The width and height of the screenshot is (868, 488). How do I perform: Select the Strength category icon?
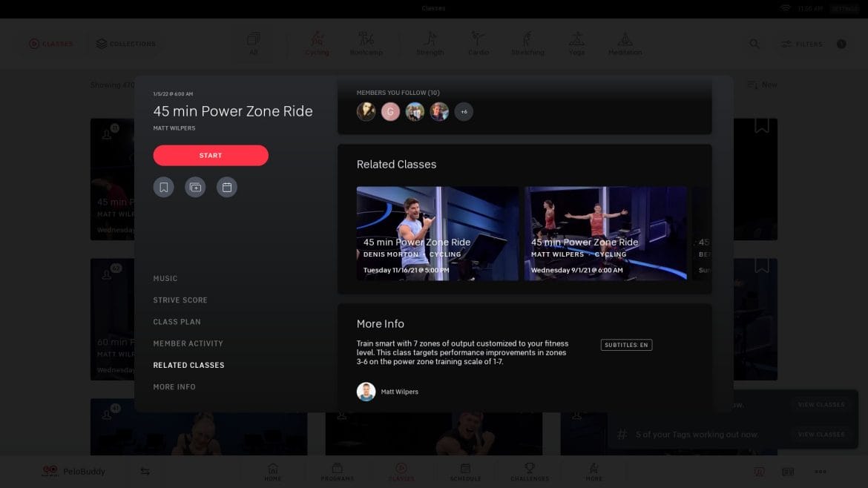(x=430, y=43)
